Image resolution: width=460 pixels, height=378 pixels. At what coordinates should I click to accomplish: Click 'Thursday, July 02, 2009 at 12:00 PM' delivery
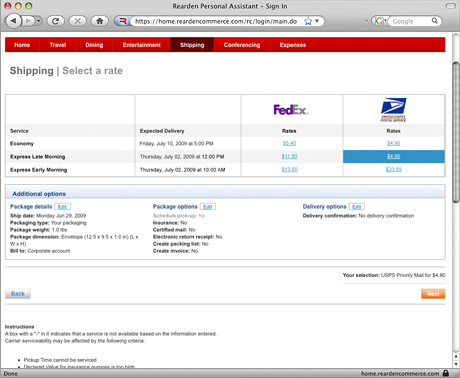[182, 157]
